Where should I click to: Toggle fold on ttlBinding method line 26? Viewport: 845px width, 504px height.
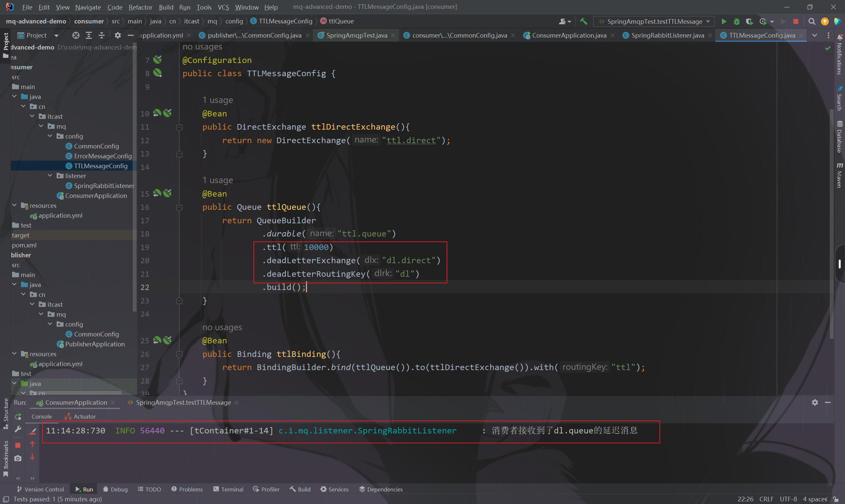click(179, 355)
